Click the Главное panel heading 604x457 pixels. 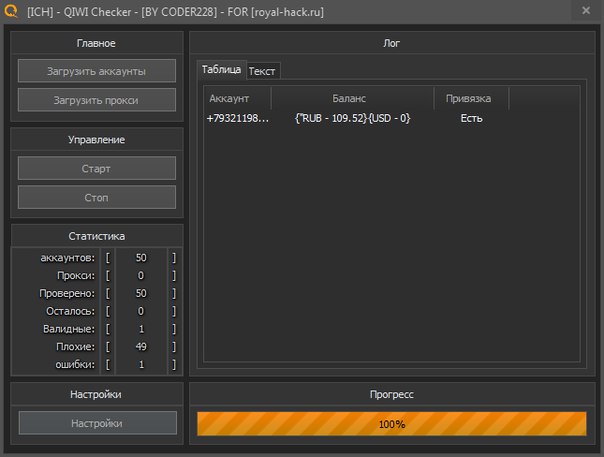tap(96, 43)
